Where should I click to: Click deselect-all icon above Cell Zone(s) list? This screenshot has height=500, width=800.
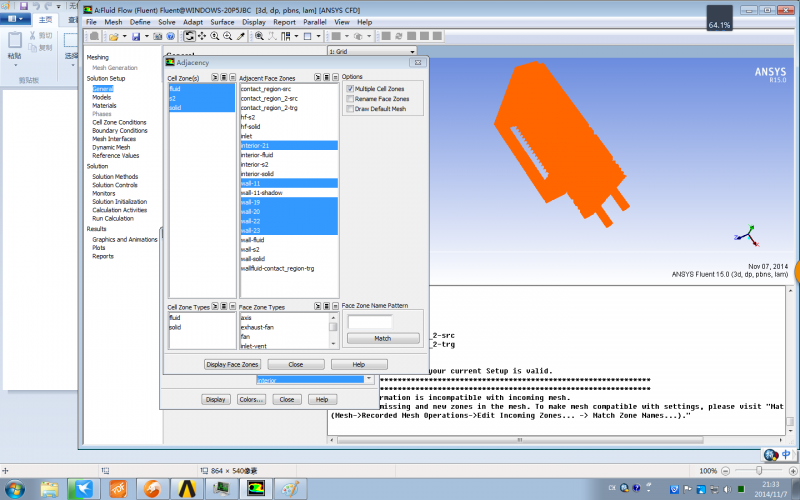pos(232,78)
